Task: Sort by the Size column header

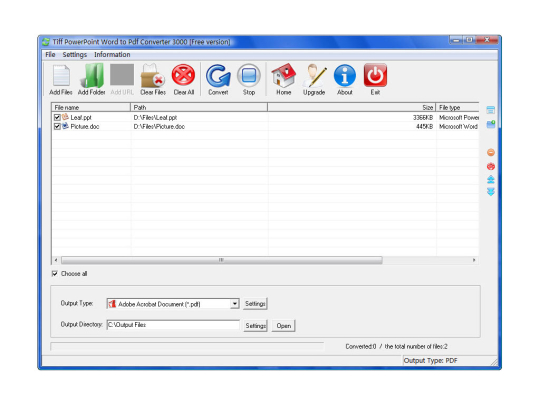Action: (x=351, y=107)
